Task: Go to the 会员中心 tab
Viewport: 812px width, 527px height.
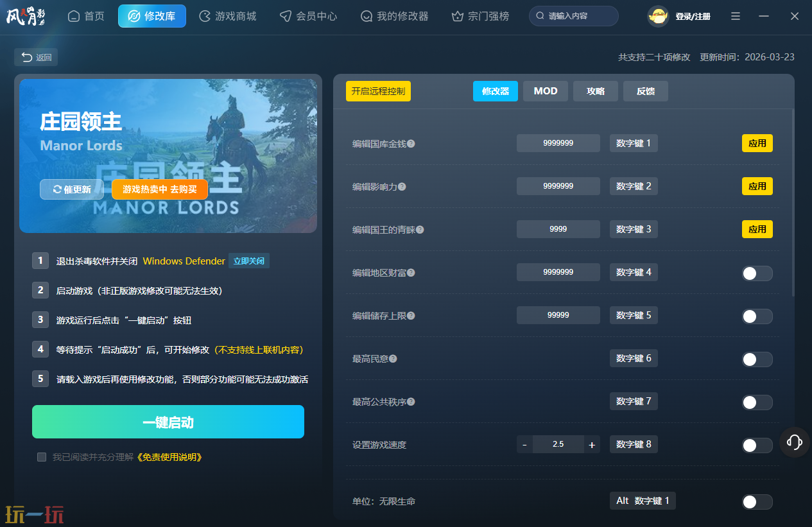Action: coord(309,16)
